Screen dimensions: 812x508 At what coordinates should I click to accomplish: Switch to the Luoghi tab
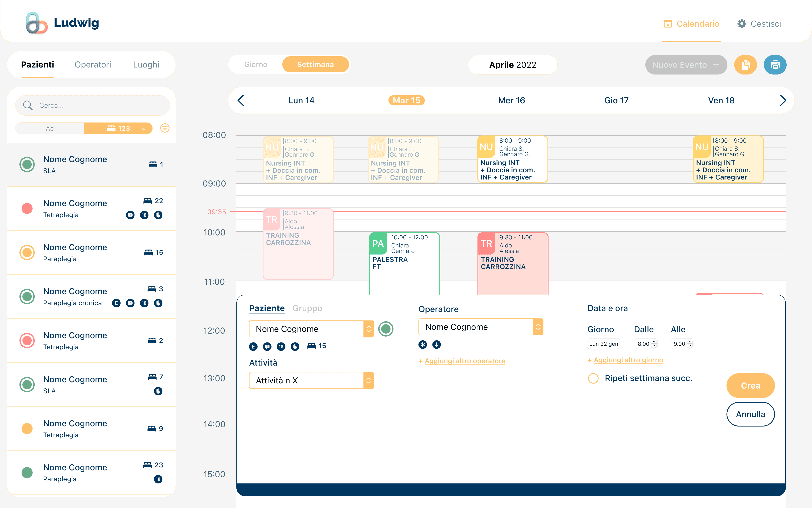(x=146, y=65)
